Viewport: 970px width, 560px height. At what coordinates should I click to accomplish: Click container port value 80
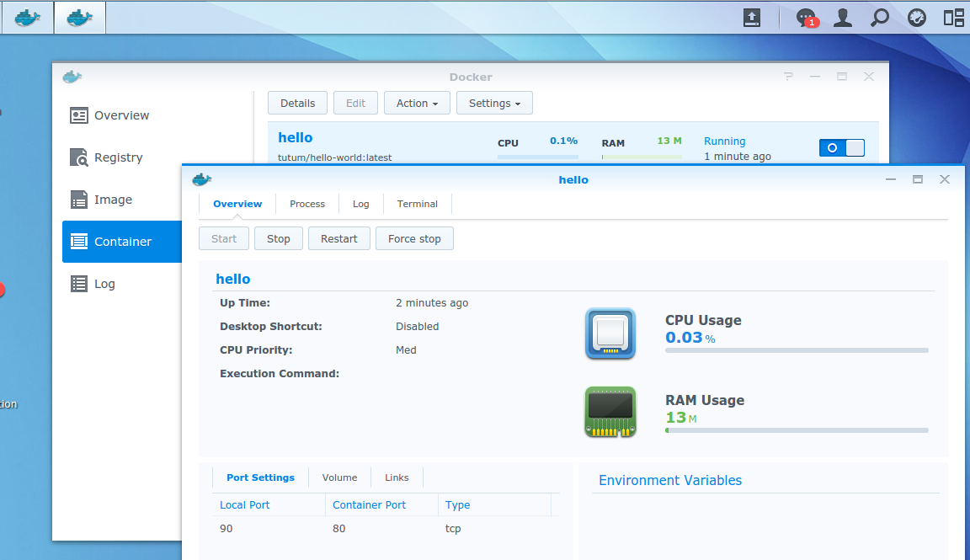(339, 529)
